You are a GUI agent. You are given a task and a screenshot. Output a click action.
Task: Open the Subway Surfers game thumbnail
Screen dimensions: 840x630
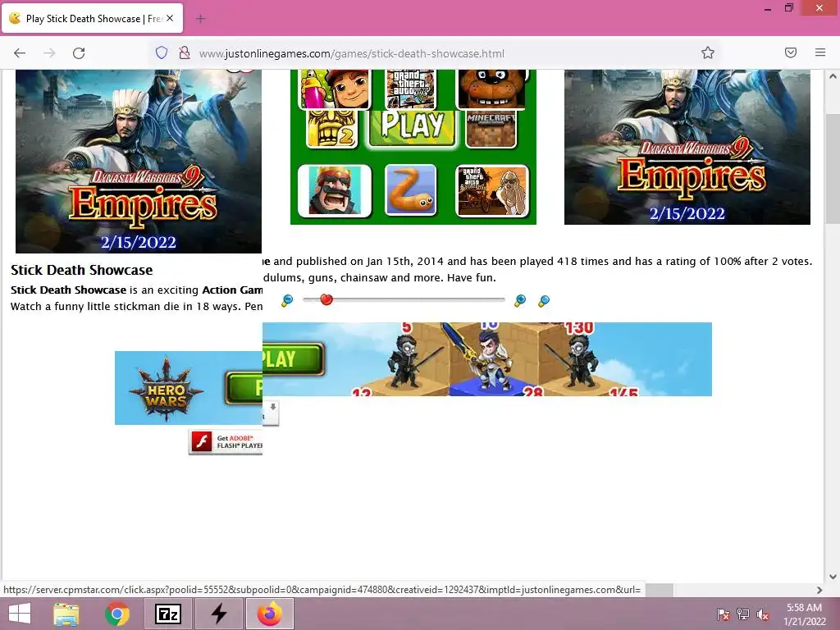click(x=336, y=89)
